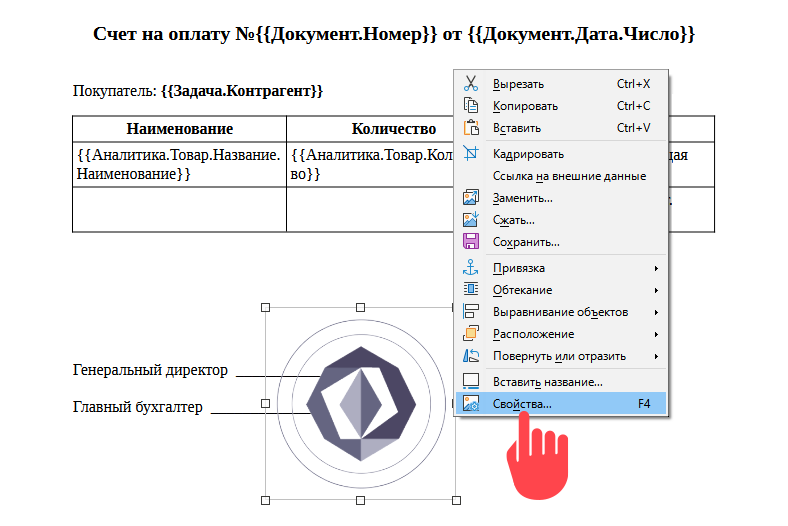
Task: Click empty cell below Наименование row
Action: click(x=179, y=209)
